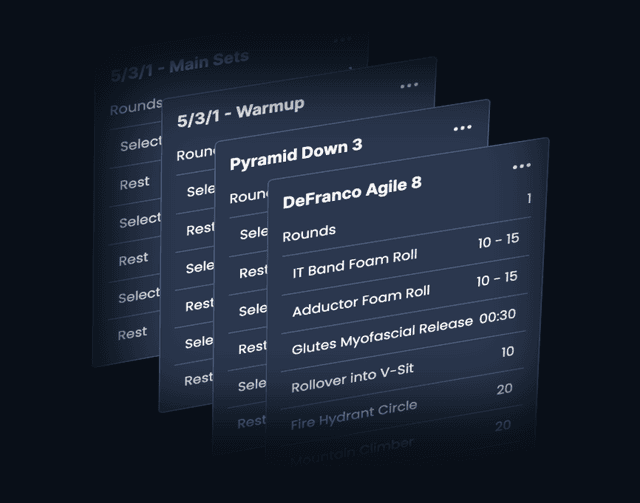Select the Glutes Myofascial Release exercise
640x503 pixels.
tap(382, 335)
